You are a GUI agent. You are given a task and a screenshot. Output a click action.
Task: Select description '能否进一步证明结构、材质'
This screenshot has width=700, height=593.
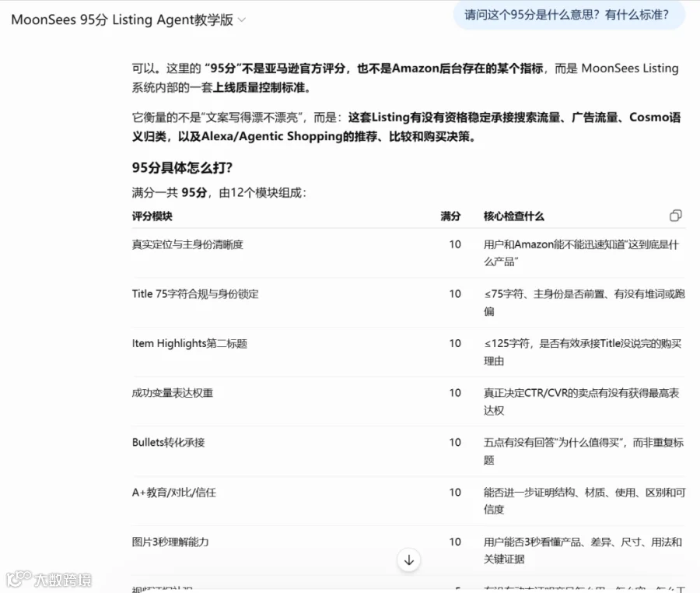(584, 500)
